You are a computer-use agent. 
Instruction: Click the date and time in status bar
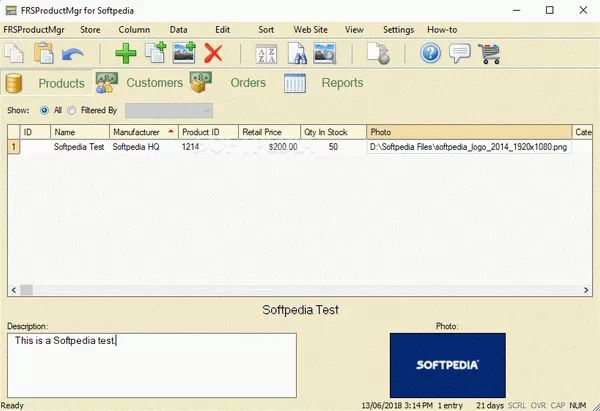(397, 405)
